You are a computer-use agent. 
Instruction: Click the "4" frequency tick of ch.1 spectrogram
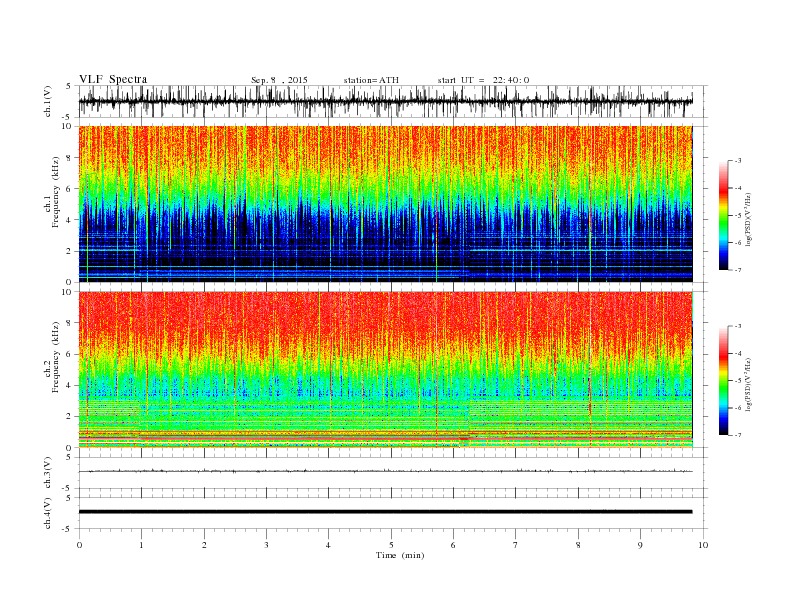click(x=70, y=220)
